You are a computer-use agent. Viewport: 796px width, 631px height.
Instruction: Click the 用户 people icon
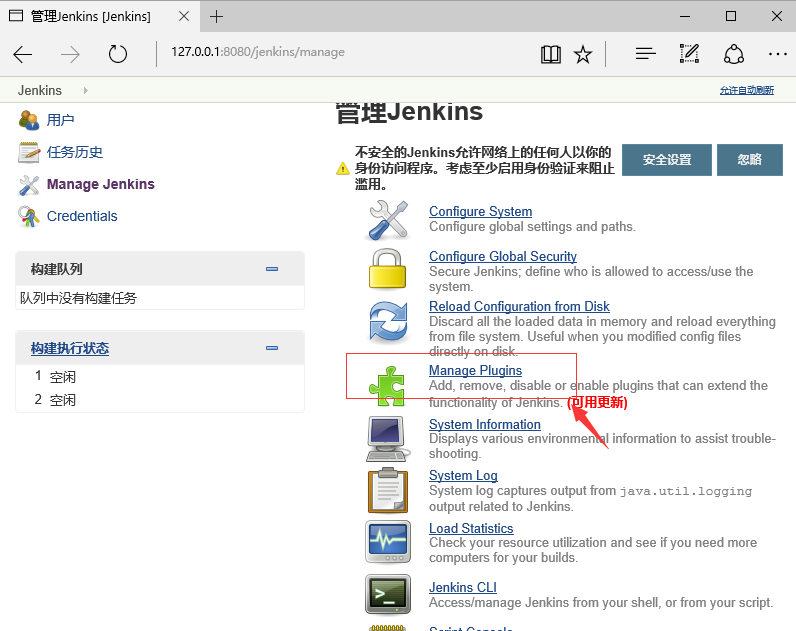coord(29,120)
